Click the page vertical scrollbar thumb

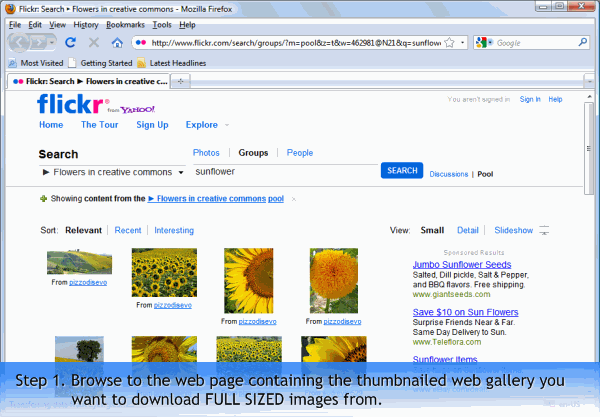click(589, 148)
